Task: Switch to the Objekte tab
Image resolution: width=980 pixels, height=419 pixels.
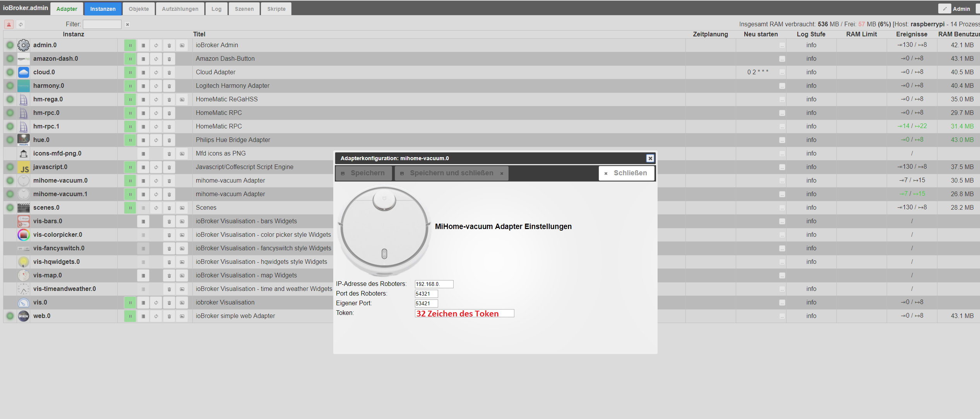Action: coord(139,9)
